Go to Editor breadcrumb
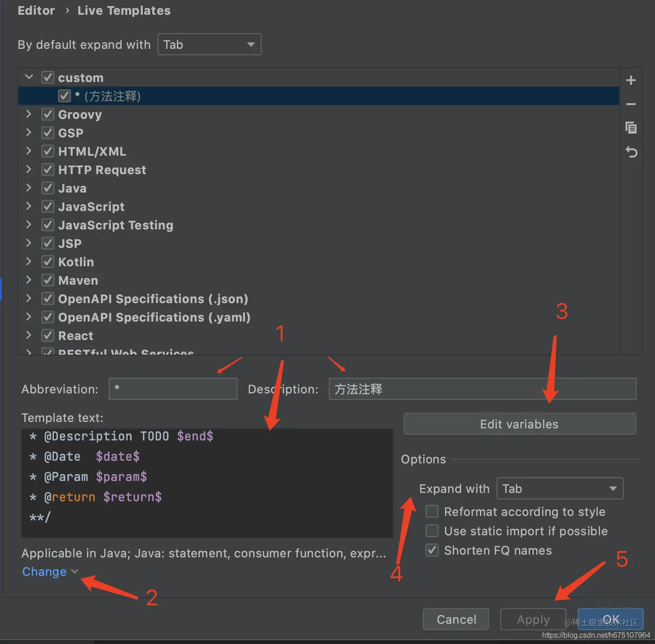The width and height of the screenshot is (655, 644). point(36,11)
